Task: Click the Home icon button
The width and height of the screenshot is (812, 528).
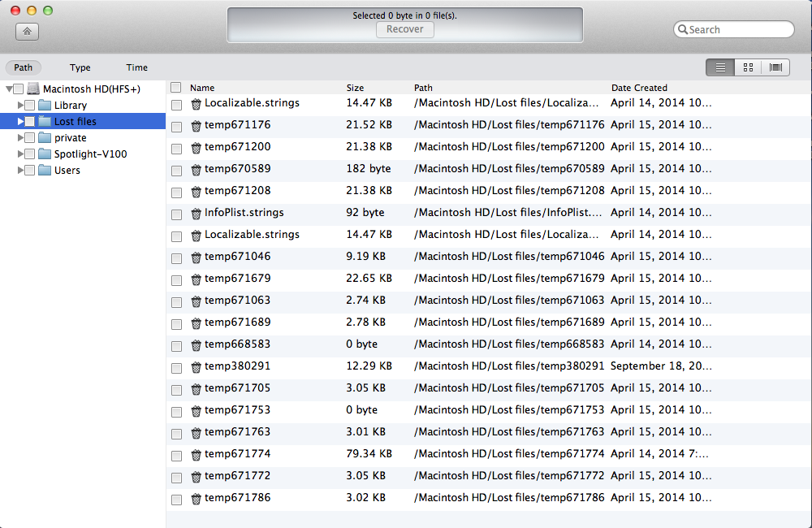Action: [x=27, y=32]
